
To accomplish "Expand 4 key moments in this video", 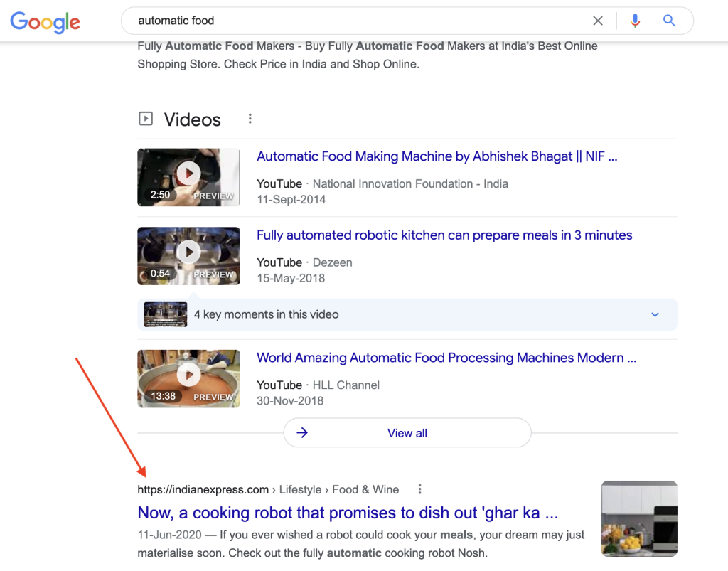I will (x=407, y=314).
